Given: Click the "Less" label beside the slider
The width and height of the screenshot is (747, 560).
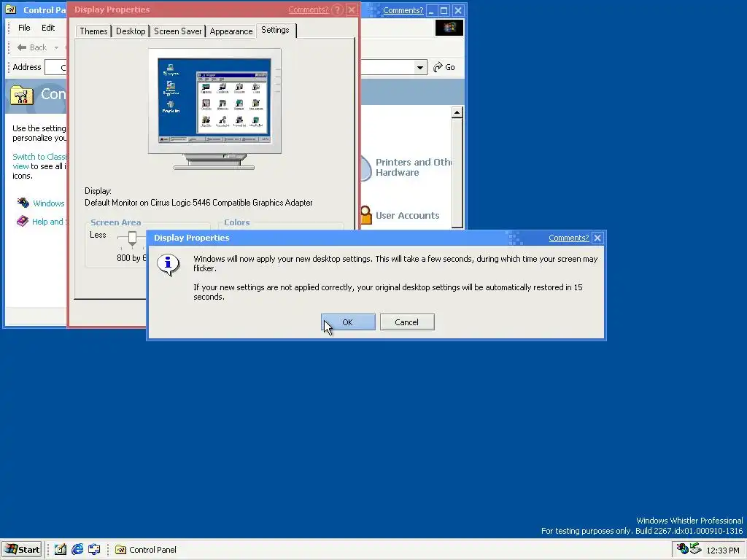Looking at the screenshot, I should [98, 235].
